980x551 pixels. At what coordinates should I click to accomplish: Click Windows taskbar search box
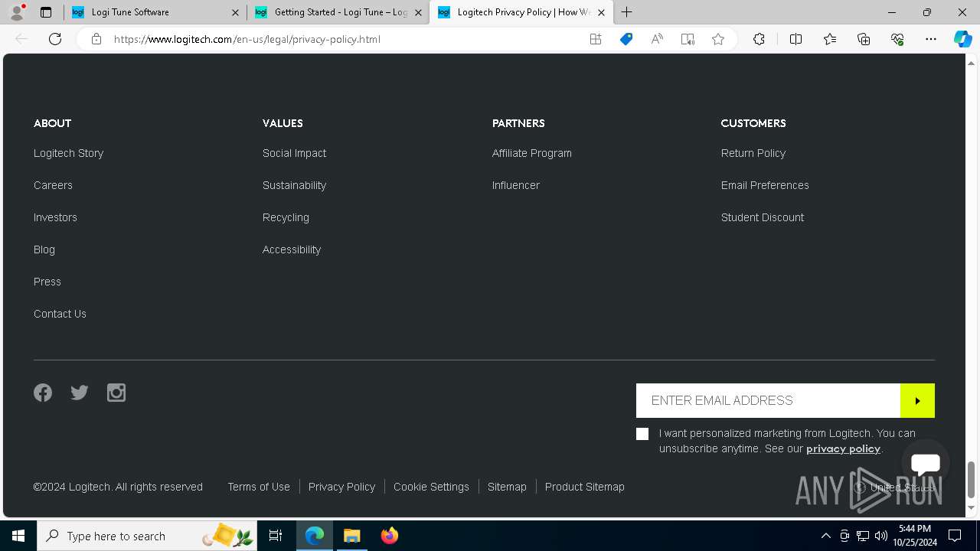[x=147, y=536]
